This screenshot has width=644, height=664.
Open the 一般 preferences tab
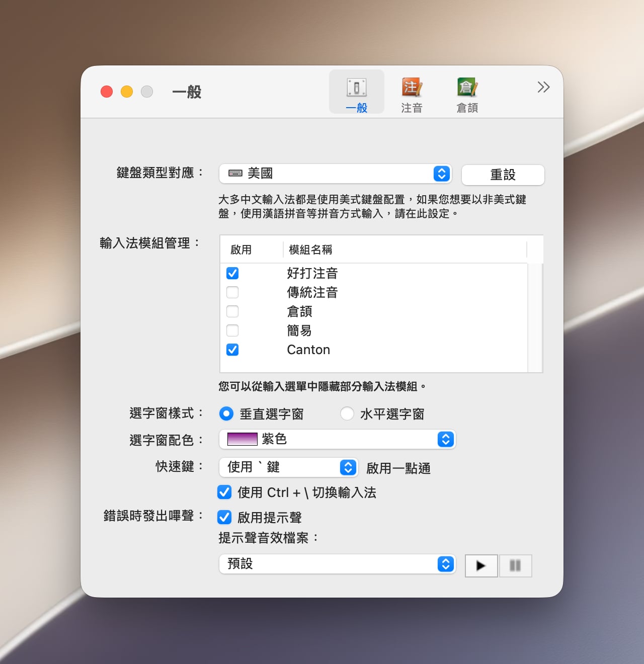pyautogui.click(x=357, y=92)
